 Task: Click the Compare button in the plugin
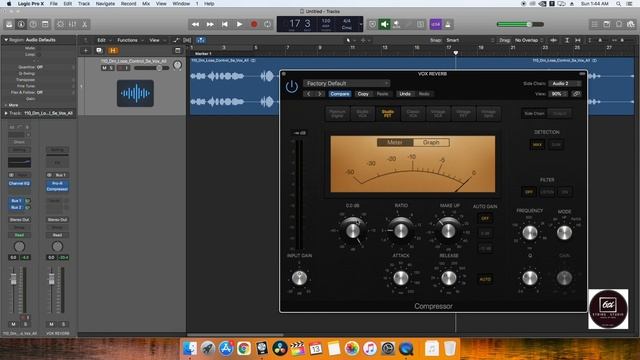click(x=340, y=94)
